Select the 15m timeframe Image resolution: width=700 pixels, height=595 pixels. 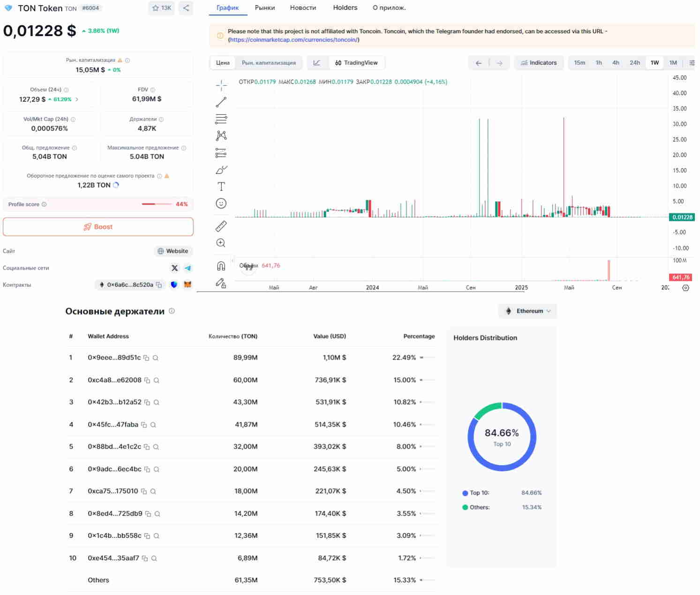point(580,63)
